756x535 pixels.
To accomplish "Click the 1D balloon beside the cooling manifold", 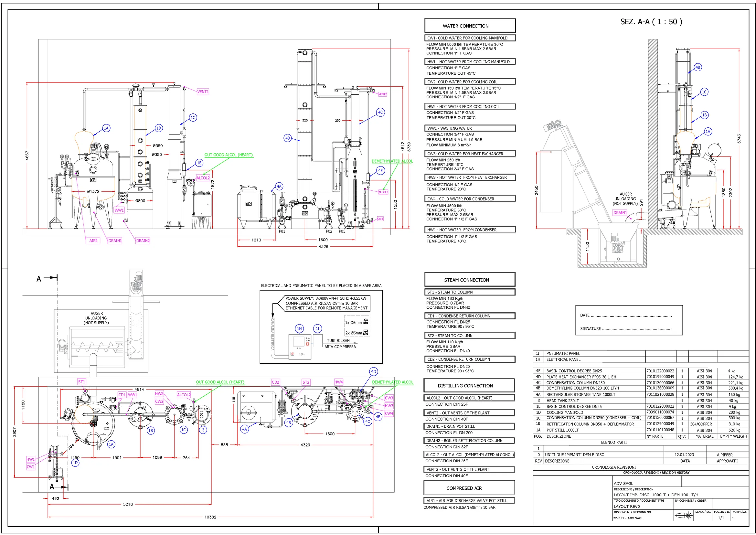I will [x=75, y=463].
